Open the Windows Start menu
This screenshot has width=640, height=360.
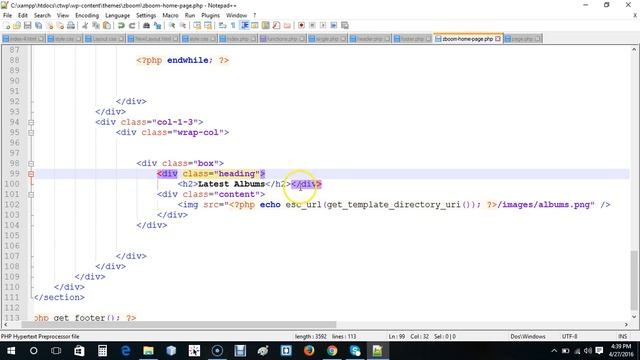11,351
